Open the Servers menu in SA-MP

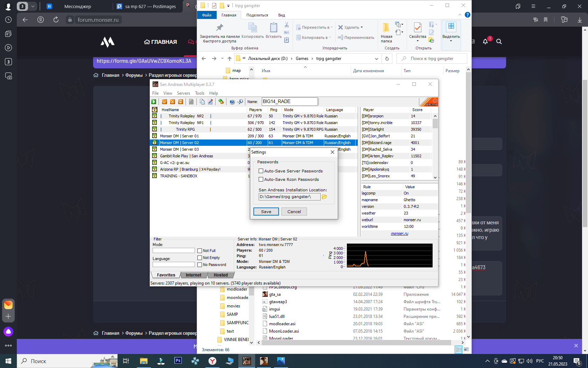pyautogui.click(x=183, y=93)
